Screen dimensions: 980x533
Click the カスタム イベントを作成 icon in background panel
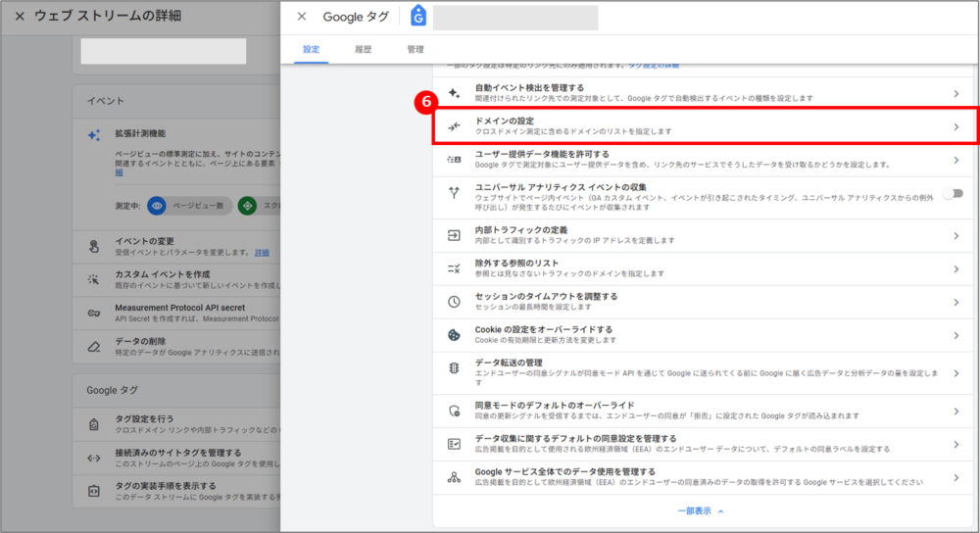point(94,279)
